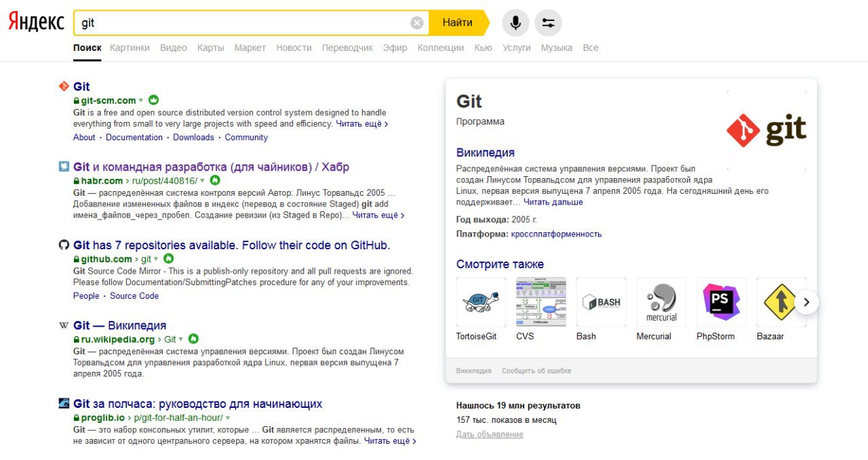The image size is (868, 460).
Task: Expand 'Читать дальше' in Wikipedia panel
Action: pyautogui.click(x=553, y=202)
